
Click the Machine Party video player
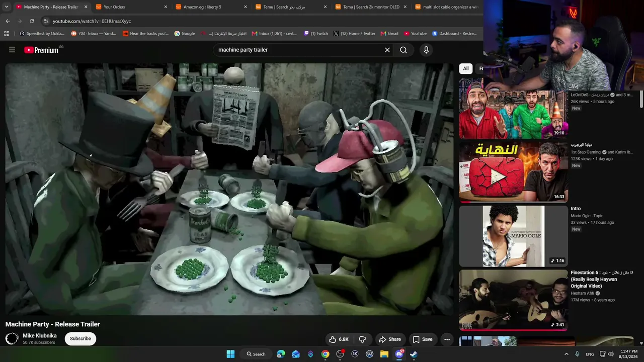coord(229,189)
